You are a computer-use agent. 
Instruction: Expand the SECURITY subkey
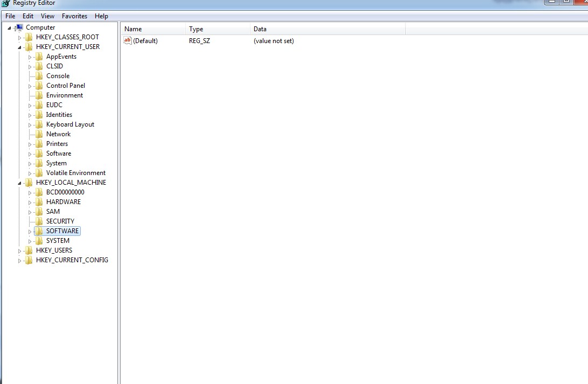30,221
